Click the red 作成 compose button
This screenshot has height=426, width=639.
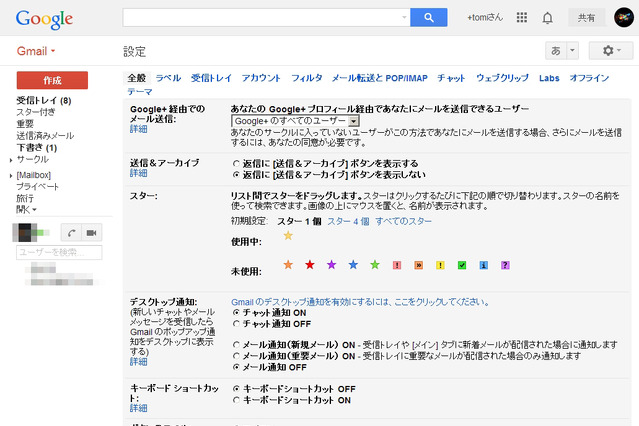[x=52, y=80]
